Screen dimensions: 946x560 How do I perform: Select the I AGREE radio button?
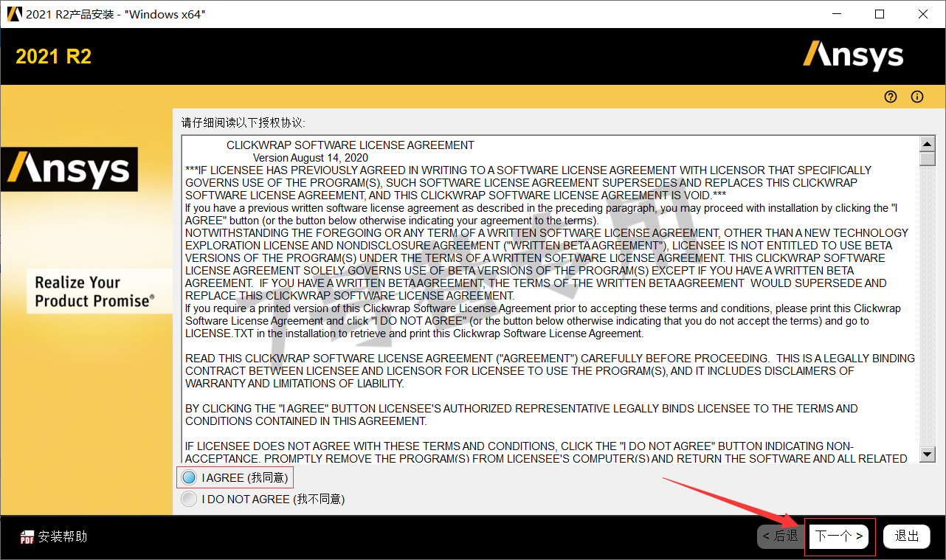[x=189, y=477]
